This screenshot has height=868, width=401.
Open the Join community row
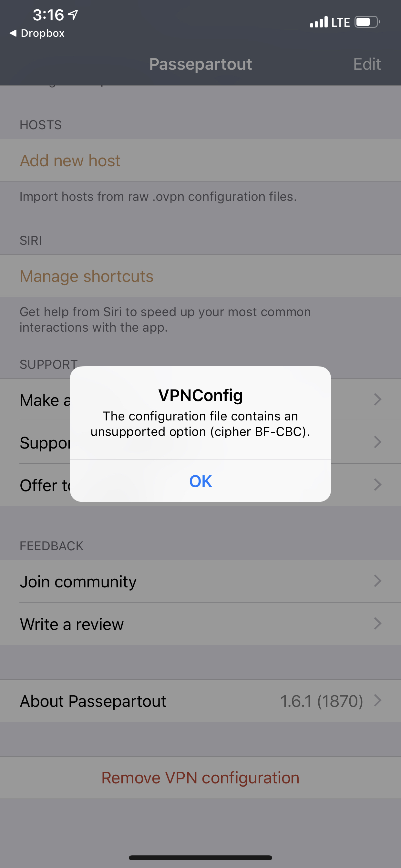pyautogui.click(x=200, y=582)
